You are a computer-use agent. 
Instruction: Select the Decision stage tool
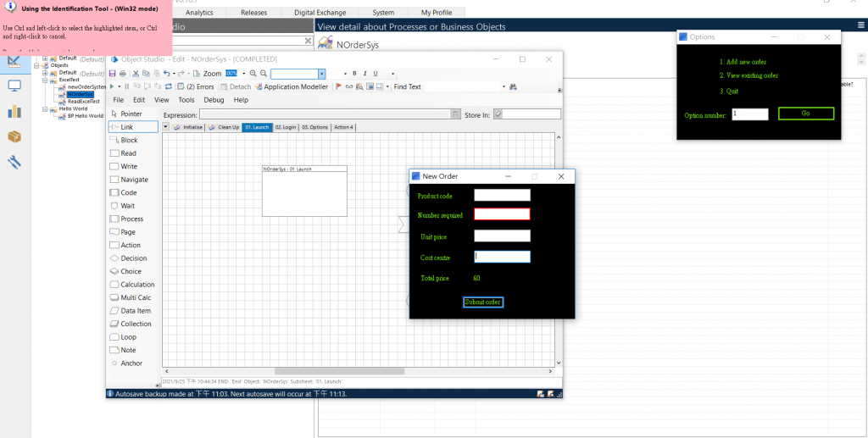pyautogui.click(x=133, y=258)
